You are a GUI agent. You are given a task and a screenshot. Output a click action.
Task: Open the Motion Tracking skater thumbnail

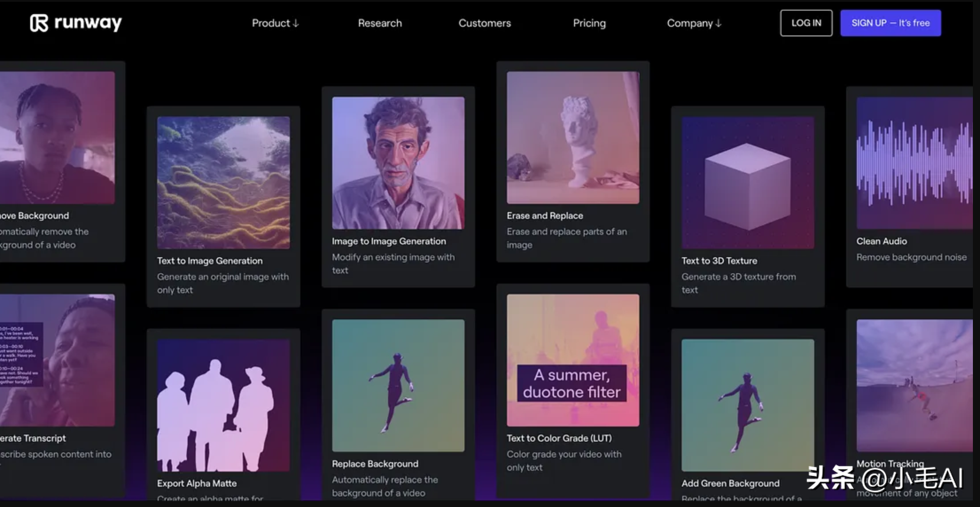click(x=914, y=386)
